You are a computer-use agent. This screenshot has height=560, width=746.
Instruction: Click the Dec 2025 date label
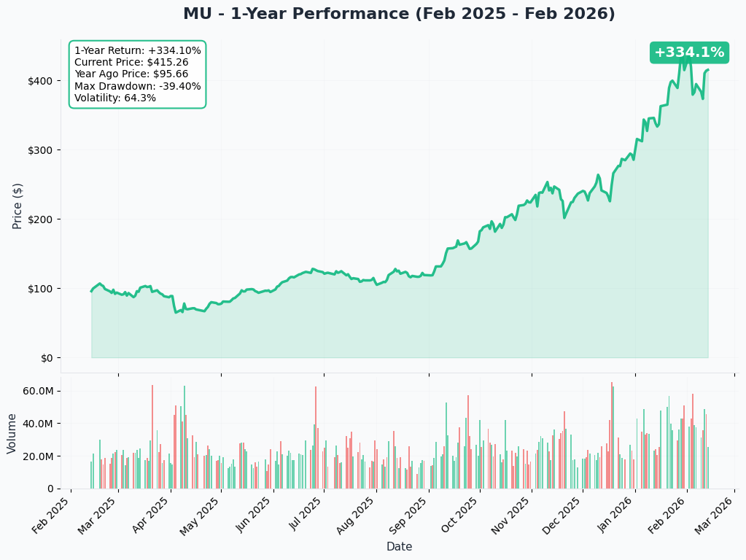[562, 516]
